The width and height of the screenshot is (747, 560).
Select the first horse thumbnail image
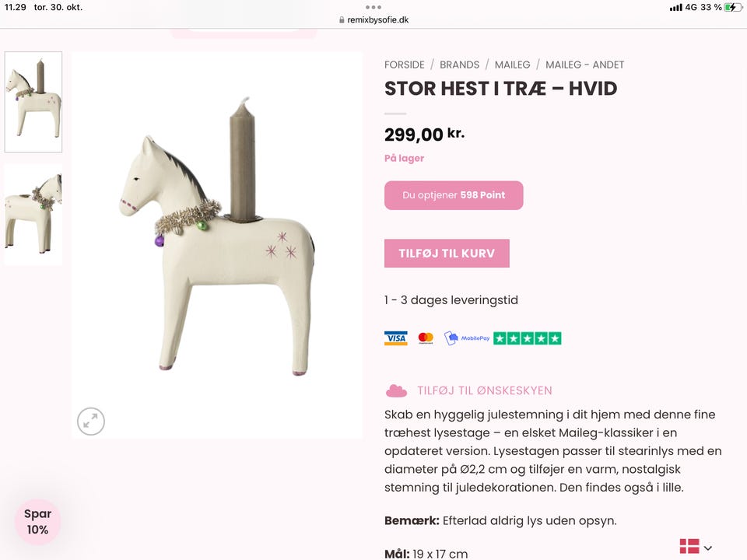pyautogui.click(x=33, y=102)
